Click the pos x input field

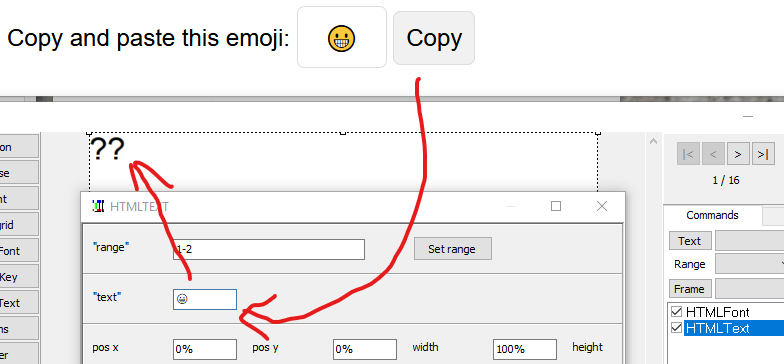click(x=205, y=349)
